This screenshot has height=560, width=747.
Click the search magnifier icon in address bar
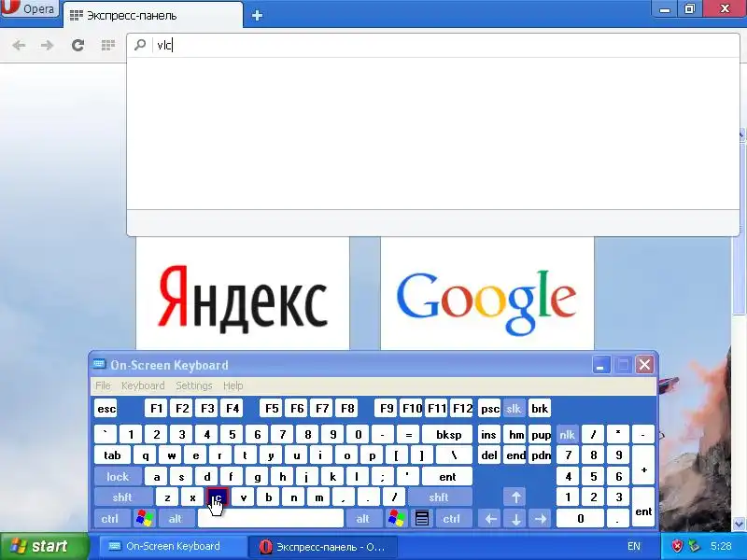click(x=140, y=45)
